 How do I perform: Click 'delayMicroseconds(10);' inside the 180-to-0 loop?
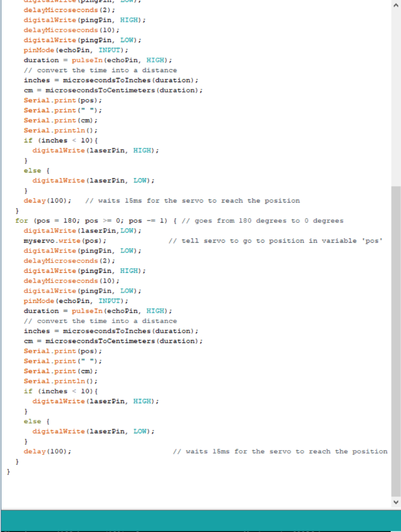pyautogui.click(x=72, y=281)
